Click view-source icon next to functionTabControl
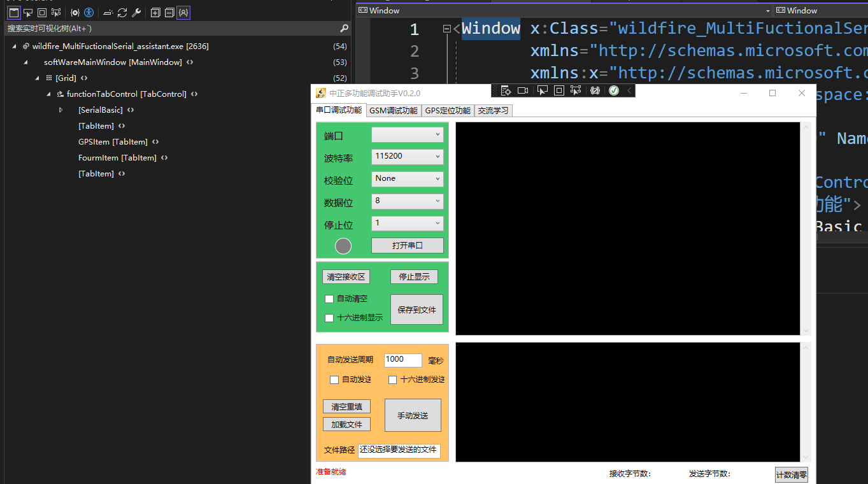This screenshot has width=868, height=484. (194, 94)
